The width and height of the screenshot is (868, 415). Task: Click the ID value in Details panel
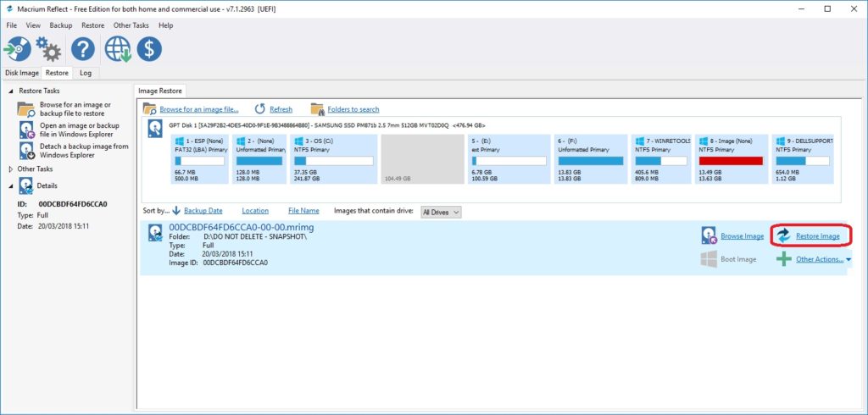pos(73,203)
